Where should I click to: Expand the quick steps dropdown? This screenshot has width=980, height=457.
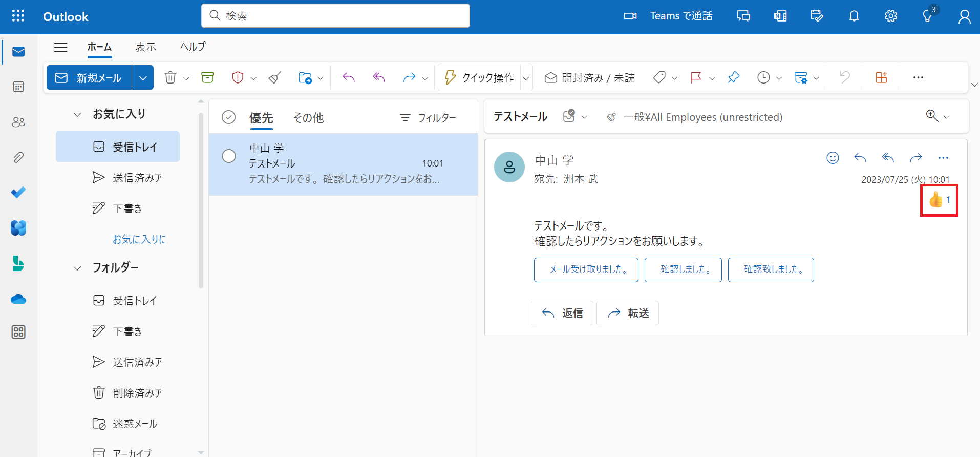(526, 78)
